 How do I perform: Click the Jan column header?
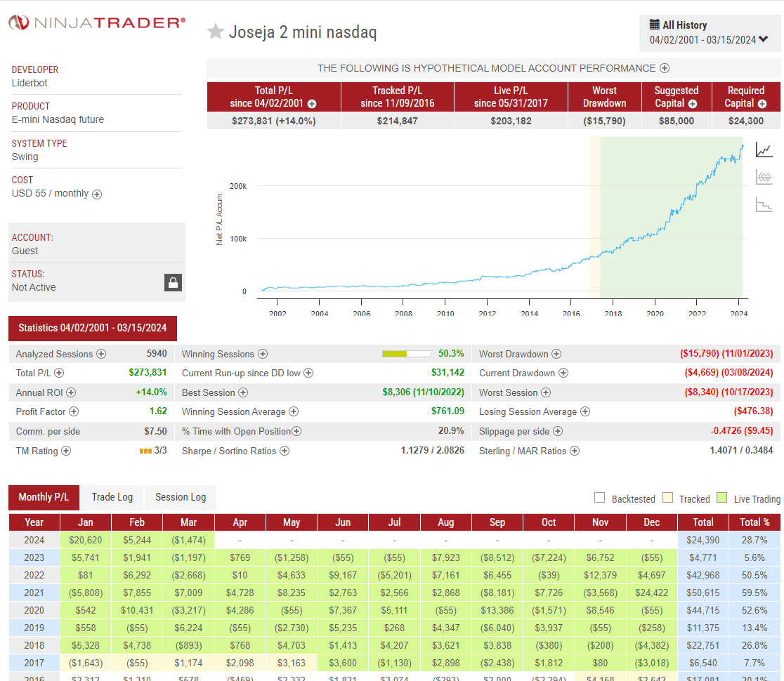(86, 522)
